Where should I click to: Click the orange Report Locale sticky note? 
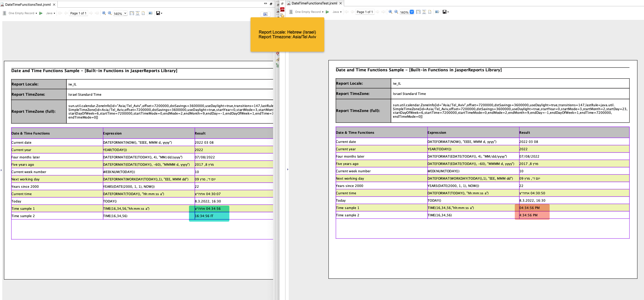tap(287, 34)
